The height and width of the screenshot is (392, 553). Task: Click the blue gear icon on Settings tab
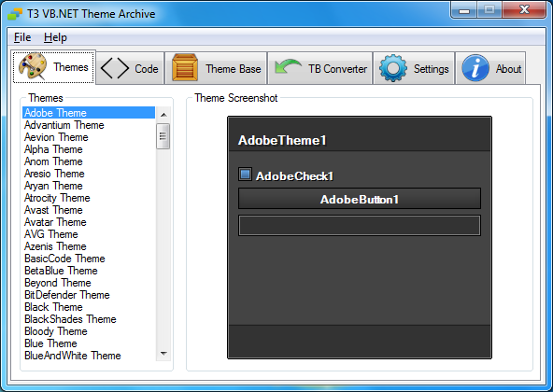point(393,68)
